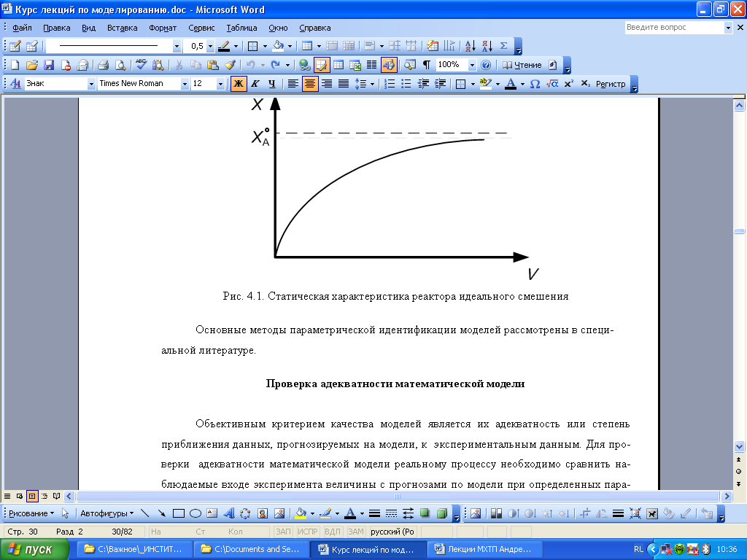Open the Вставка menu
This screenshot has height=560, width=747.
tap(122, 28)
